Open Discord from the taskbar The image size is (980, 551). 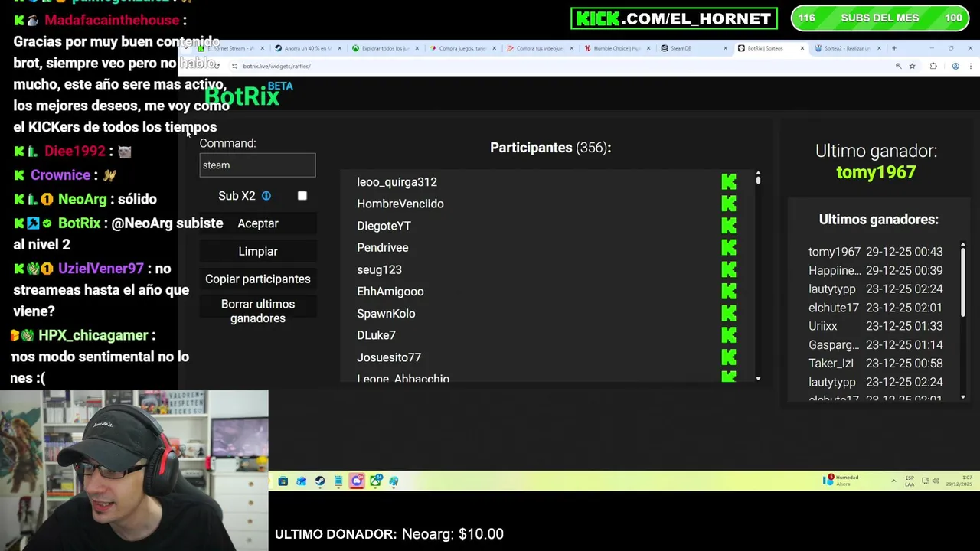click(357, 481)
